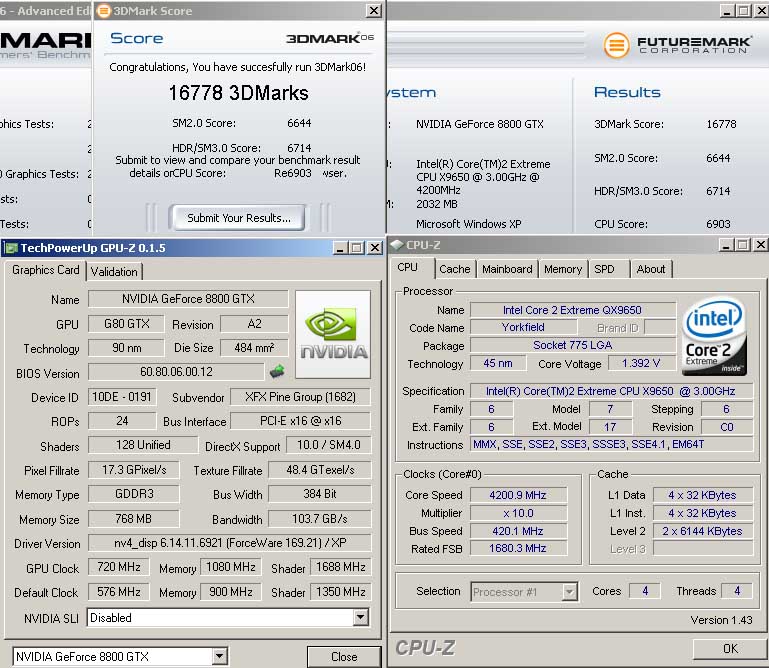Open the Mainboard tab in CPU-Z

pos(507,269)
